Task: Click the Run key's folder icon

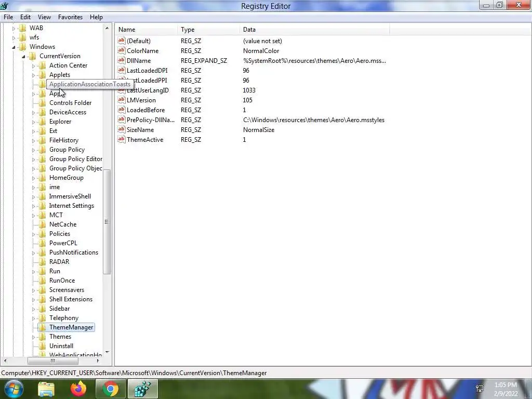Action: [42, 271]
